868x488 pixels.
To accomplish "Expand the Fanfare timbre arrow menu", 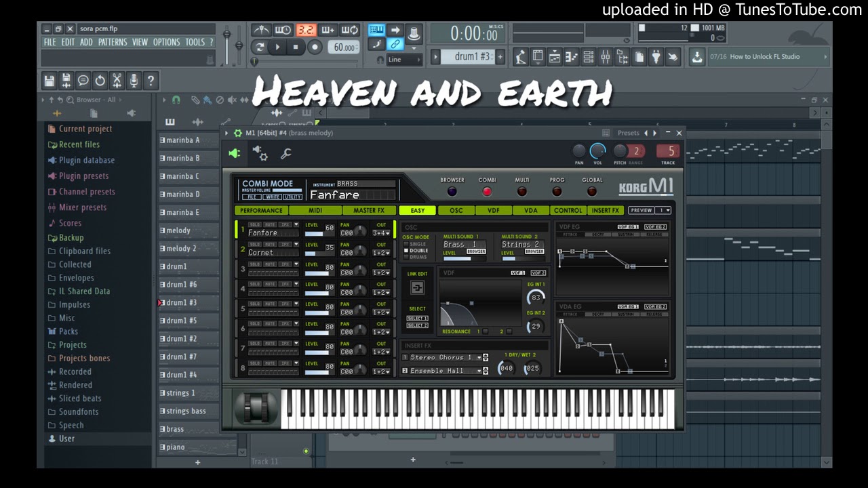I will pos(296,224).
